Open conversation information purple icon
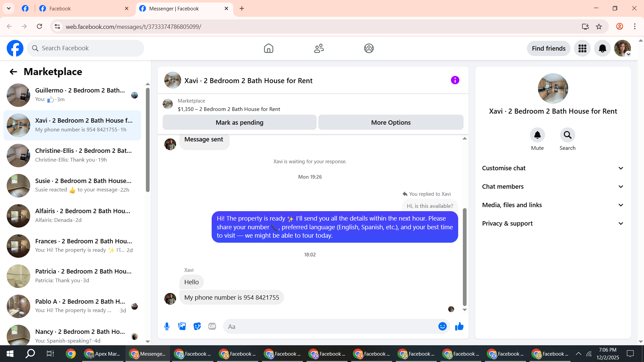The image size is (644, 362). click(455, 80)
